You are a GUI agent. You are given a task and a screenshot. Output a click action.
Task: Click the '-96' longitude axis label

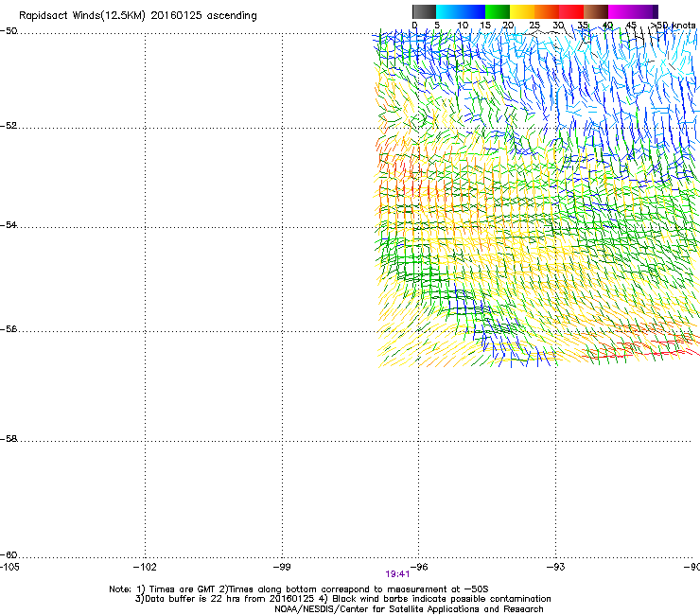(419, 567)
